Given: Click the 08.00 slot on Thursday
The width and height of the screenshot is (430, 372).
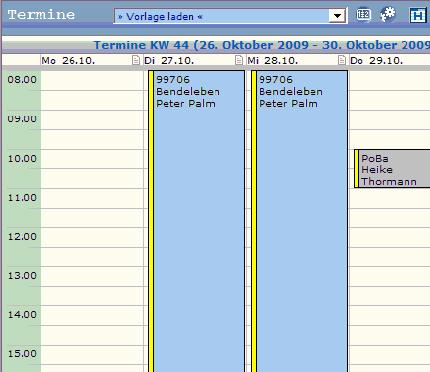Looking at the screenshot, I should pyautogui.click(x=390, y=80).
